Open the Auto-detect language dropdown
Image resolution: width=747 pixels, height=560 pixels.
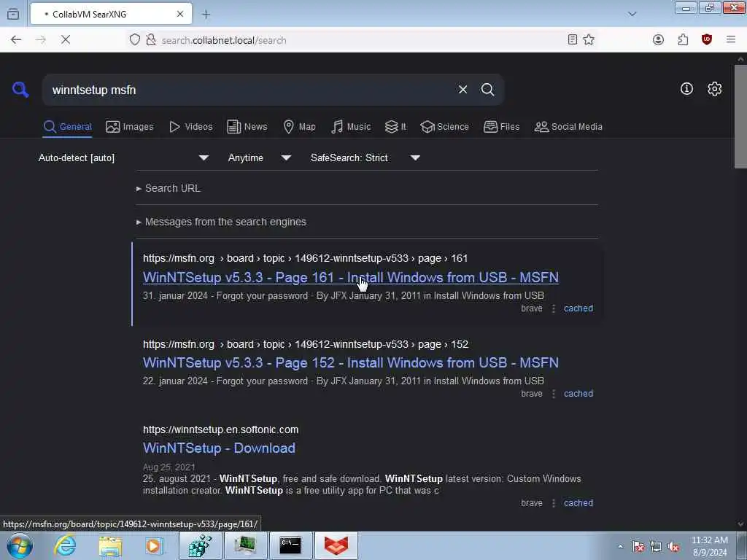pos(123,157)
